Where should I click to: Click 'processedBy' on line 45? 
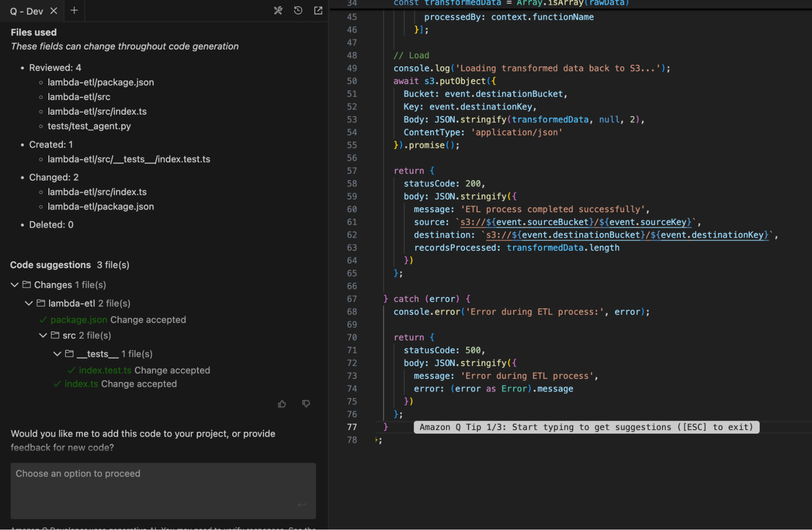point(453,17)
